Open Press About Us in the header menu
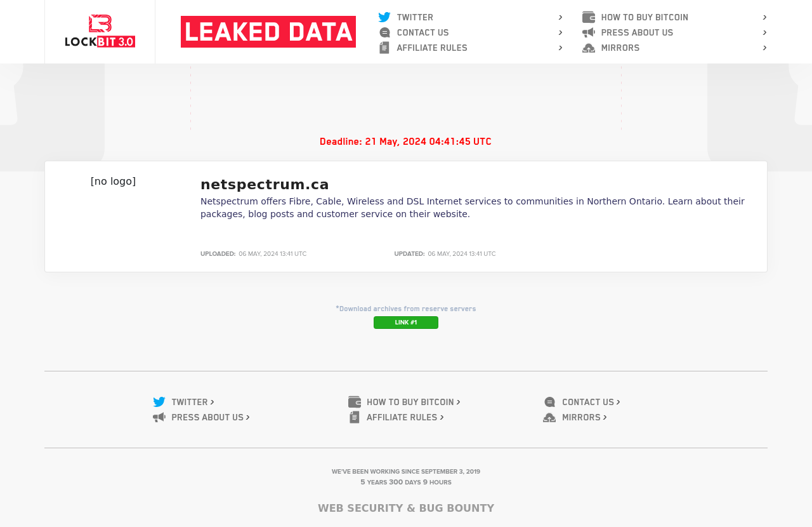The height and width of the screenshot is (527, 812). click(637, 32)
